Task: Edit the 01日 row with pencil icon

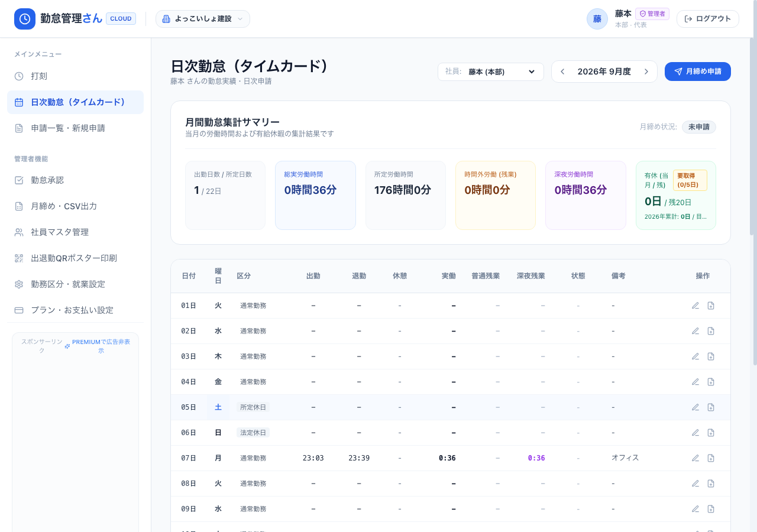Action: click(x=695, y=306)
